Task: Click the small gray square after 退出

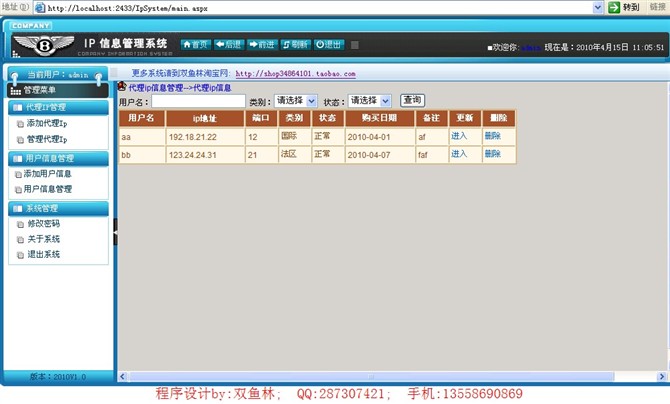Action: tap(355, 45)
